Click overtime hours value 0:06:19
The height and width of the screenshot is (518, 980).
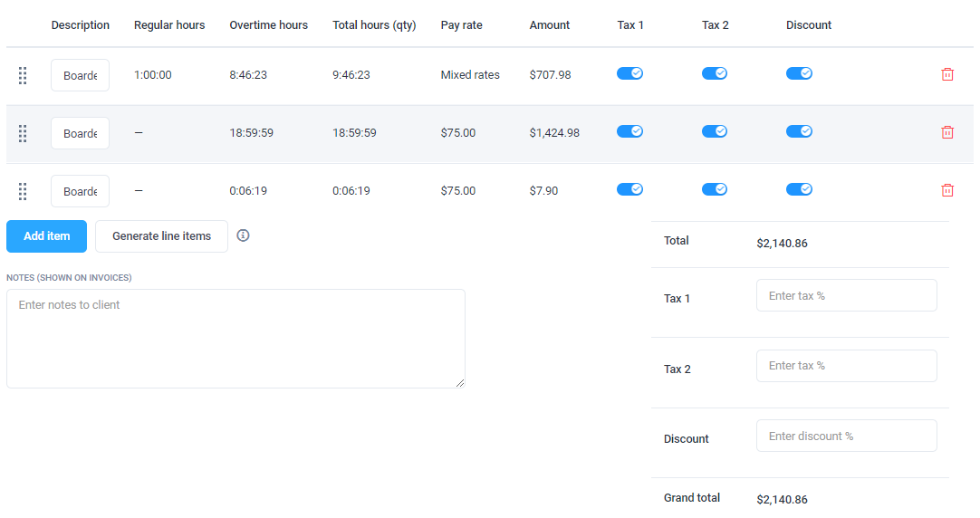pos(248,191)
